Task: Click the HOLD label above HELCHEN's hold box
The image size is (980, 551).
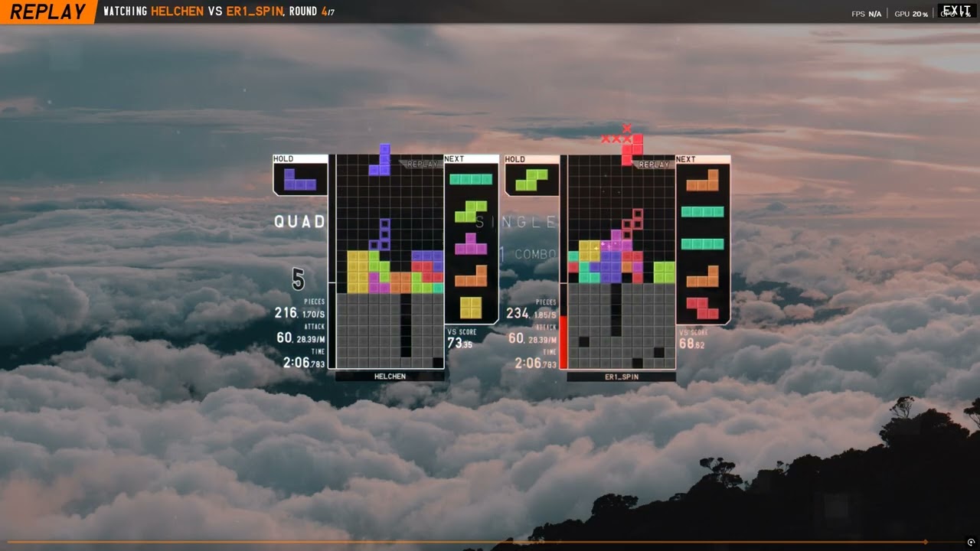Action: pyautogui.click(x=283, y=159)
